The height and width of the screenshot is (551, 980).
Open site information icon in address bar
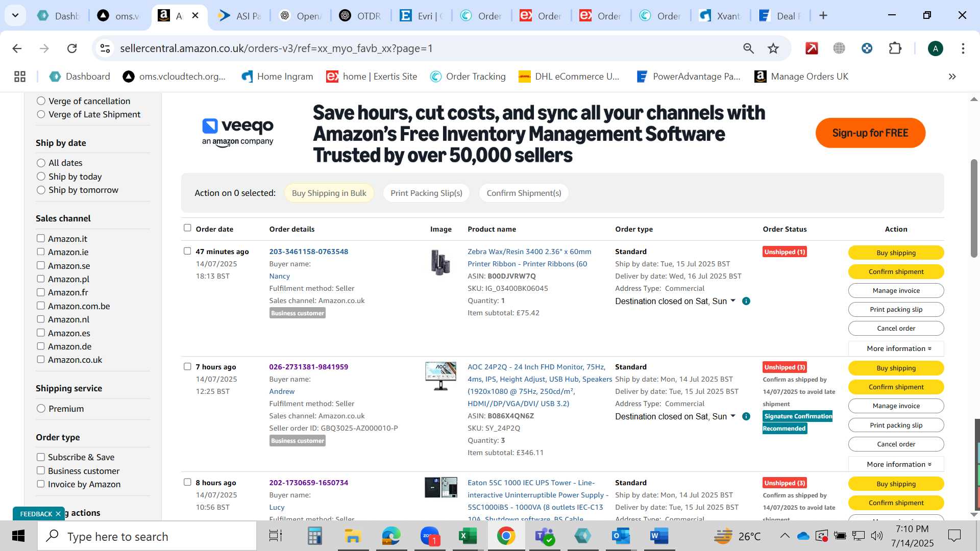click(x=105, y=48)
